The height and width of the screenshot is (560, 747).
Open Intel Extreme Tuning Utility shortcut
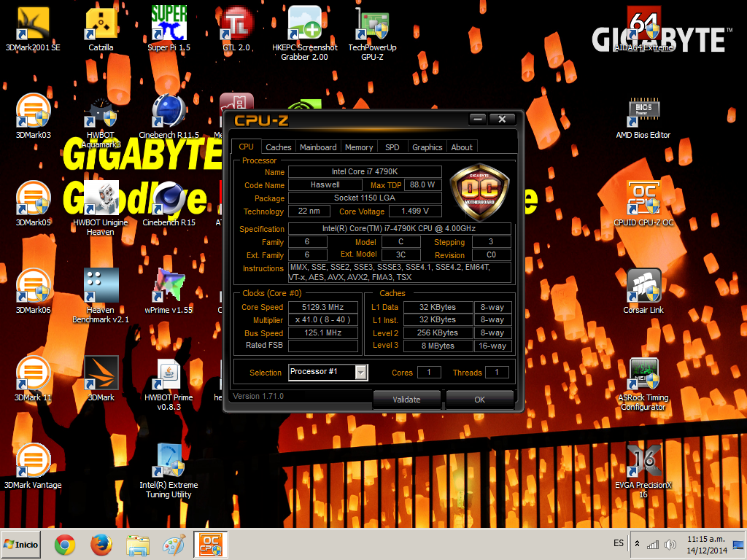pos(169,472)
